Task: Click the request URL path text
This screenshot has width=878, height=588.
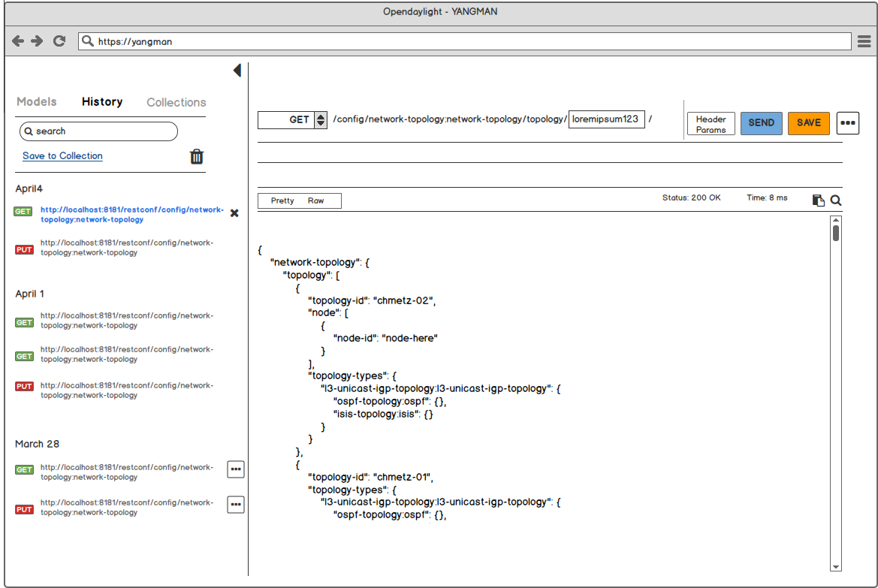Action: pos(450,119)
